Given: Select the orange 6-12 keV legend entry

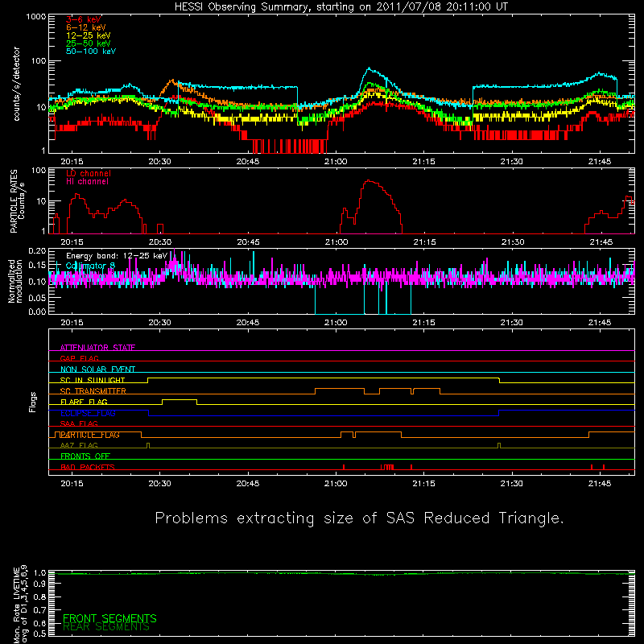Looking at the screenshot, I should tap(86, 27).
